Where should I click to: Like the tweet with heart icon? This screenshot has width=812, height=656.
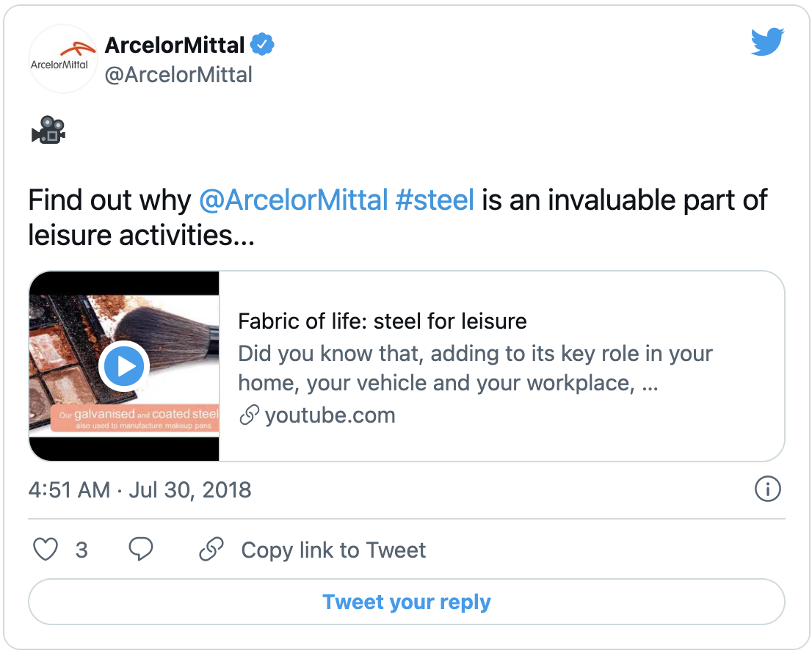(46, 550)
